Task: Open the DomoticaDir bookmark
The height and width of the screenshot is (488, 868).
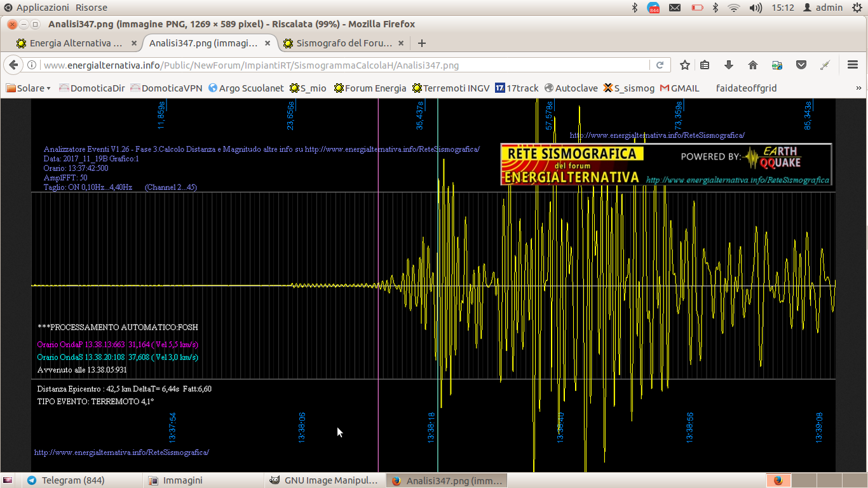Action: [92, 88]
